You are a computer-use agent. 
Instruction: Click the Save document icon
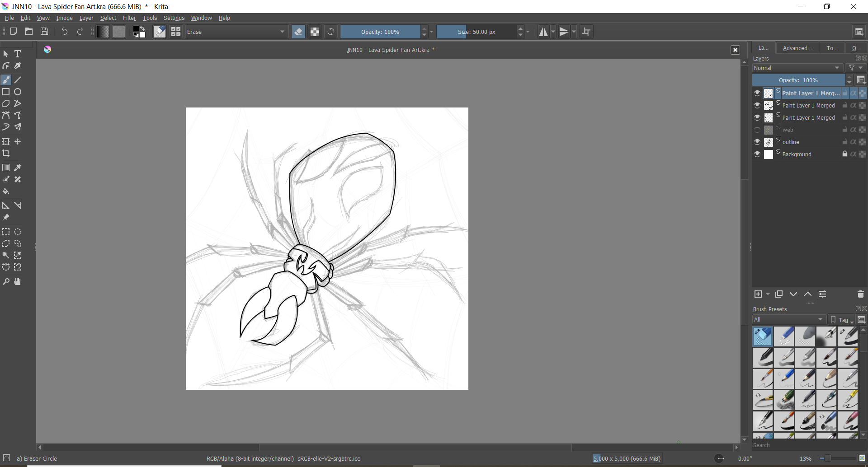[x=44, y=32]
